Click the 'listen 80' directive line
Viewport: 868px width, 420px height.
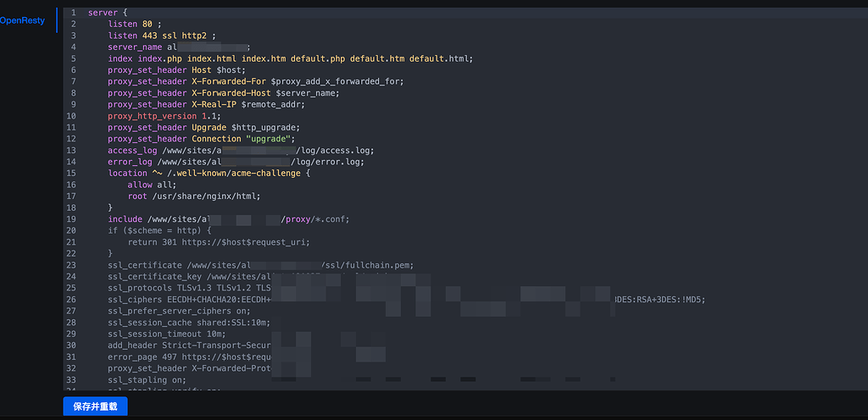click(x=136, y=25)
